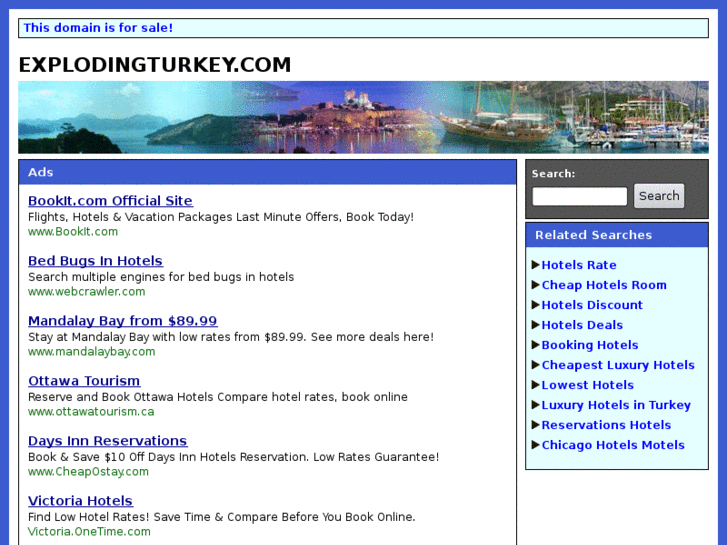Click the Search button
The height and width of the screenshot is (545, 727).
click(659, 196)
